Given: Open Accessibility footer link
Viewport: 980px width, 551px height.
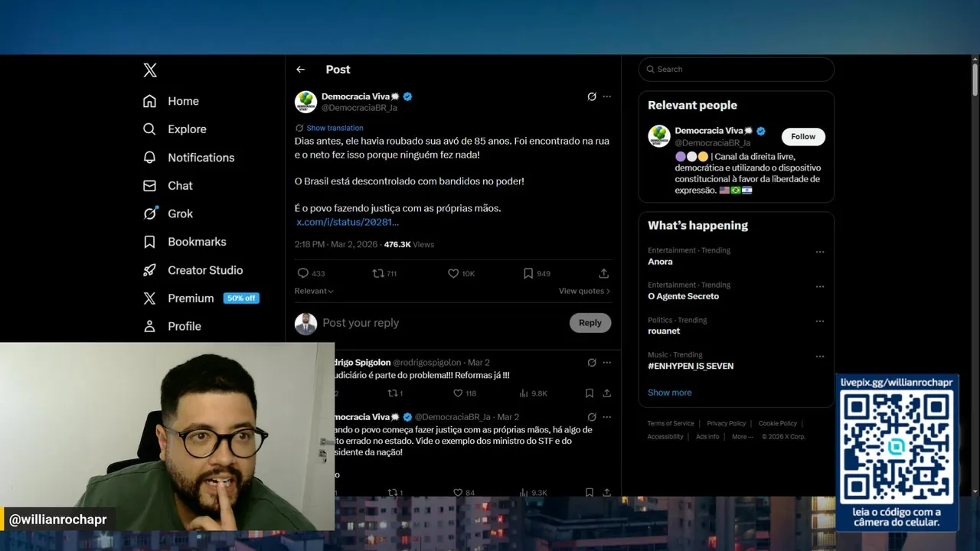Looking at the screenshot, I should 665,437.
